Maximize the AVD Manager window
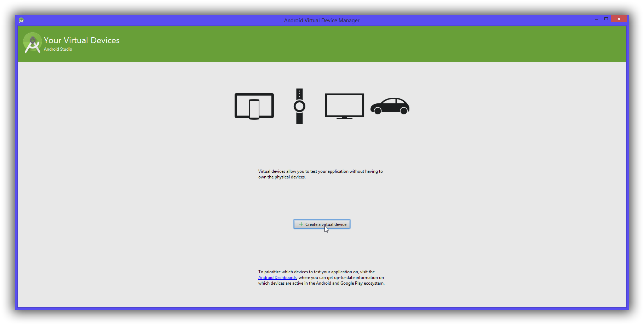This screenshot has height=325, width=644. click(x=606, y=19)
